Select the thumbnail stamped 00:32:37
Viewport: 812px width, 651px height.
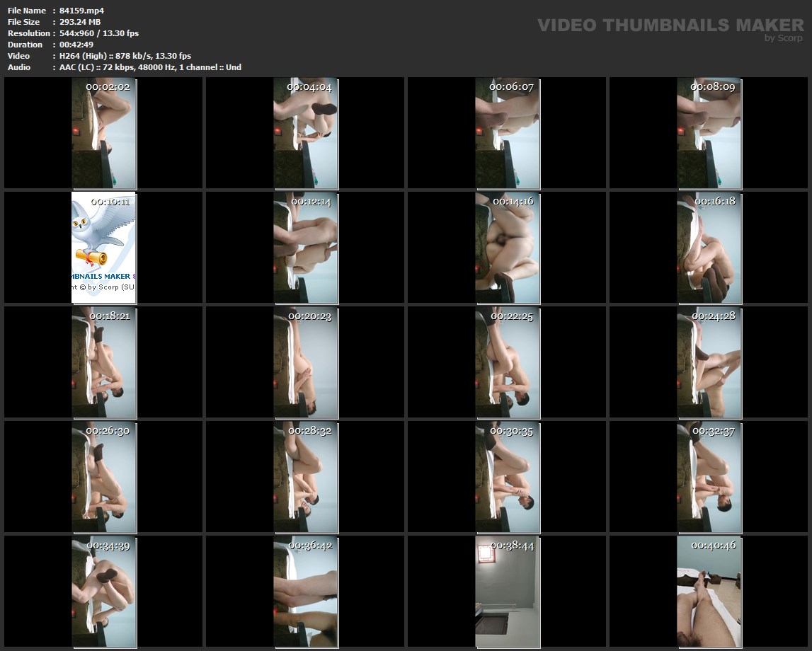[x=709, y=477]
